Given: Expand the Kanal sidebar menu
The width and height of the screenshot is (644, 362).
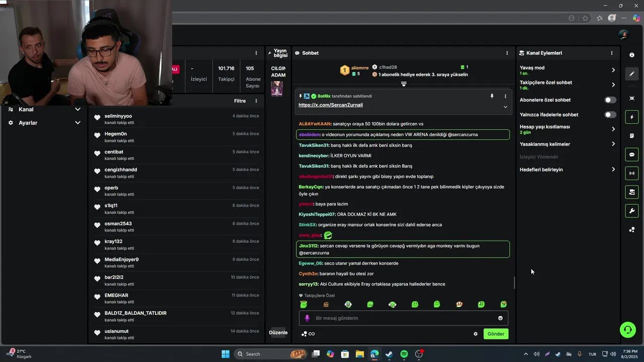Looking at the screenshot, I should [77, 109].
